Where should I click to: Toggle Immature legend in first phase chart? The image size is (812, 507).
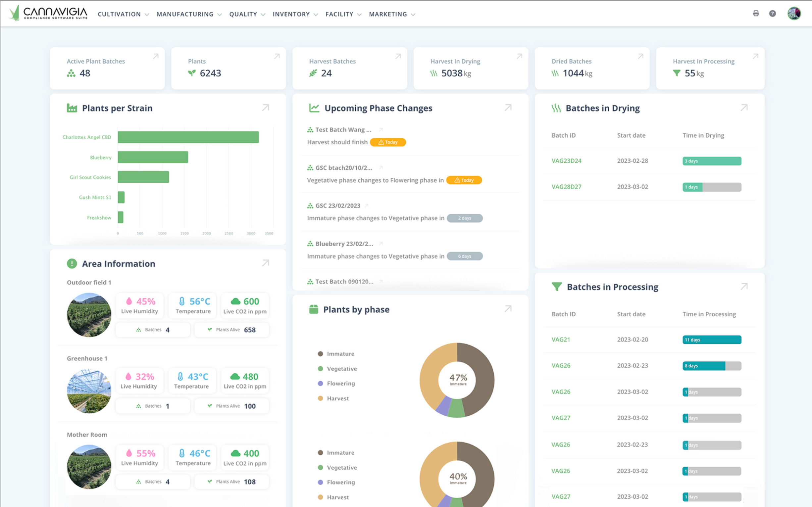(336, 354)
